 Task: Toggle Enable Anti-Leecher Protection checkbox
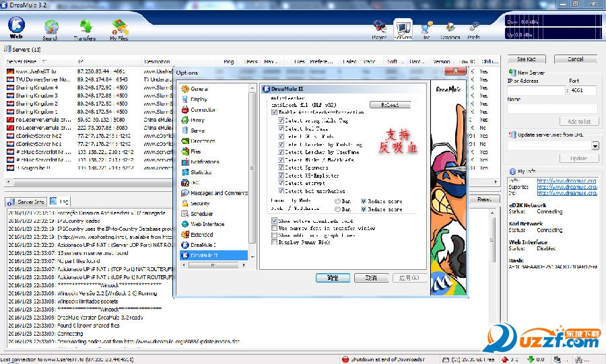click(x=274, y=112)
